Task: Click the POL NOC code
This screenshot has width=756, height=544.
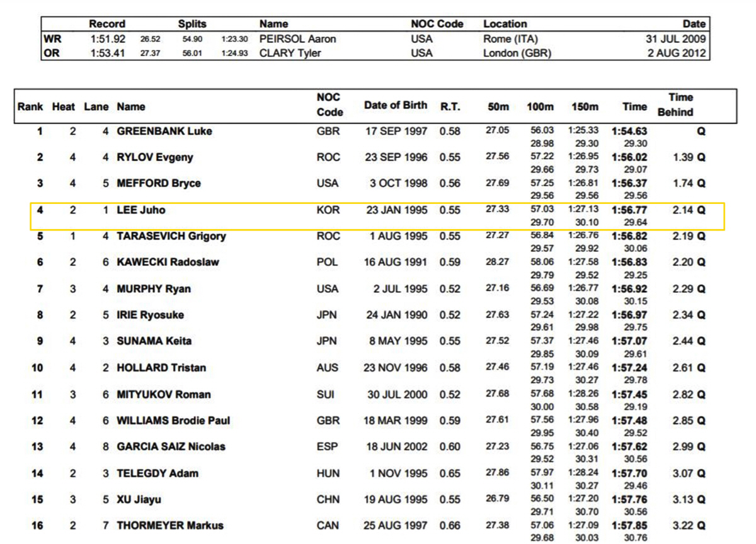Action: (x=327, y=262)
